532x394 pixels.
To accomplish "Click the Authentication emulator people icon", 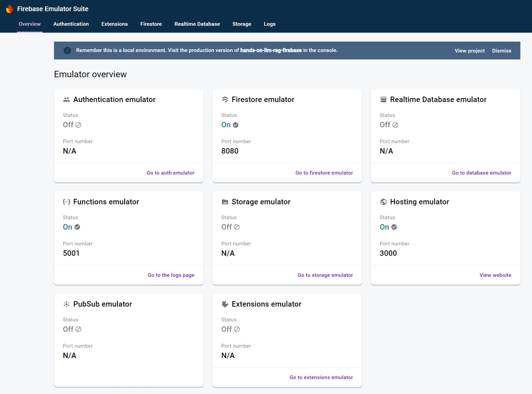I will click(x=66, y=100).
